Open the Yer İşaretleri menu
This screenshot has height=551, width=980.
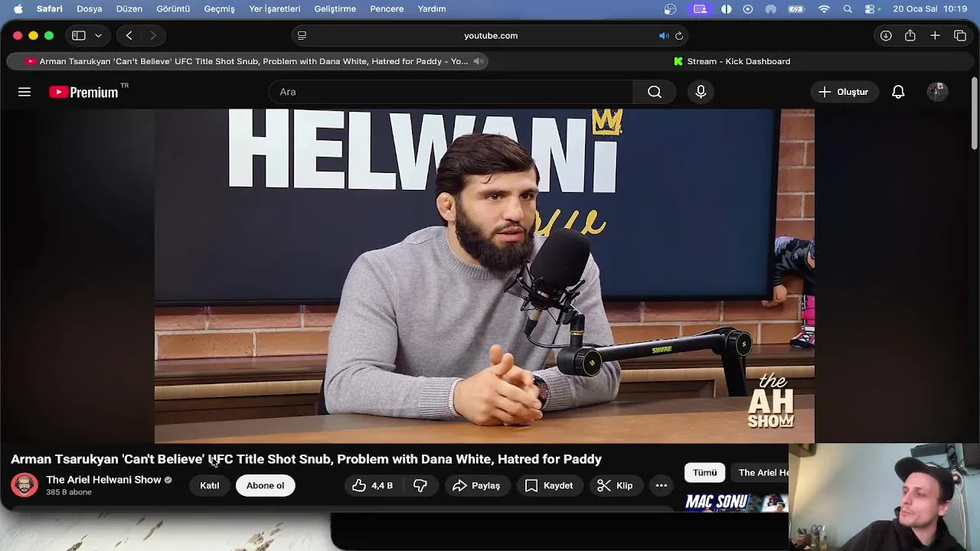point(275,8)
